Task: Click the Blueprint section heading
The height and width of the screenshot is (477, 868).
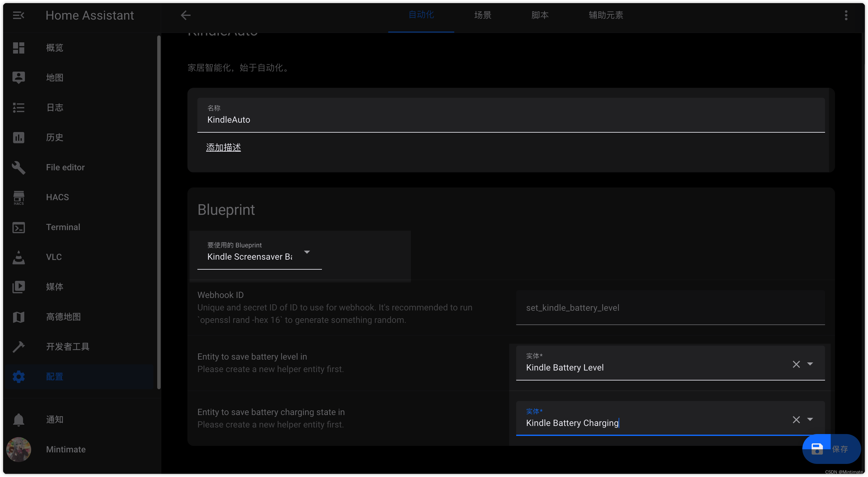Action: [226, 210]
